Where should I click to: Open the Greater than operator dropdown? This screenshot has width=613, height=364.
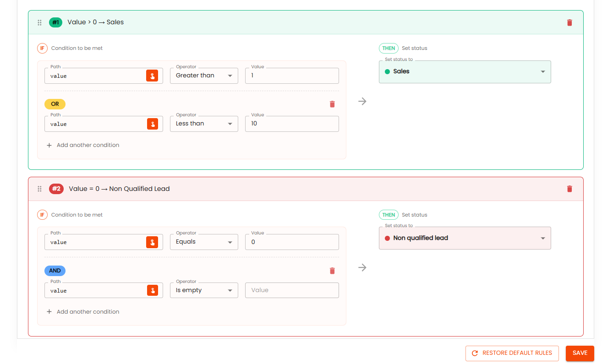(204, 76)
